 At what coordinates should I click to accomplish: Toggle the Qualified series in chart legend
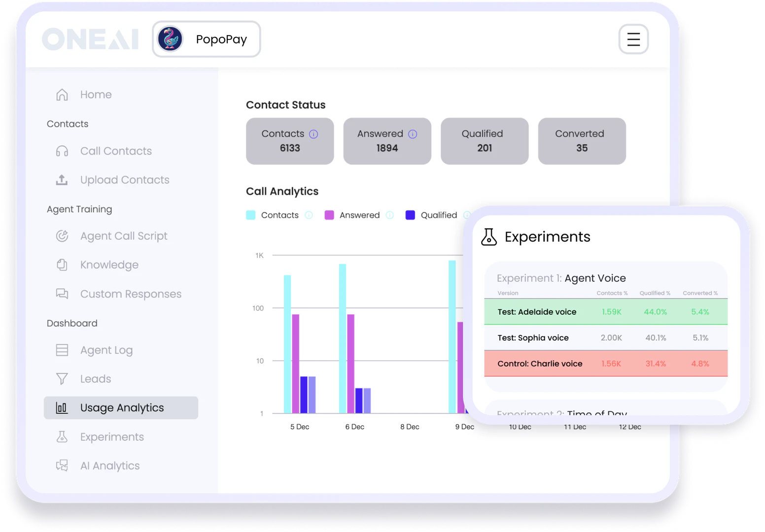(438, 215)
